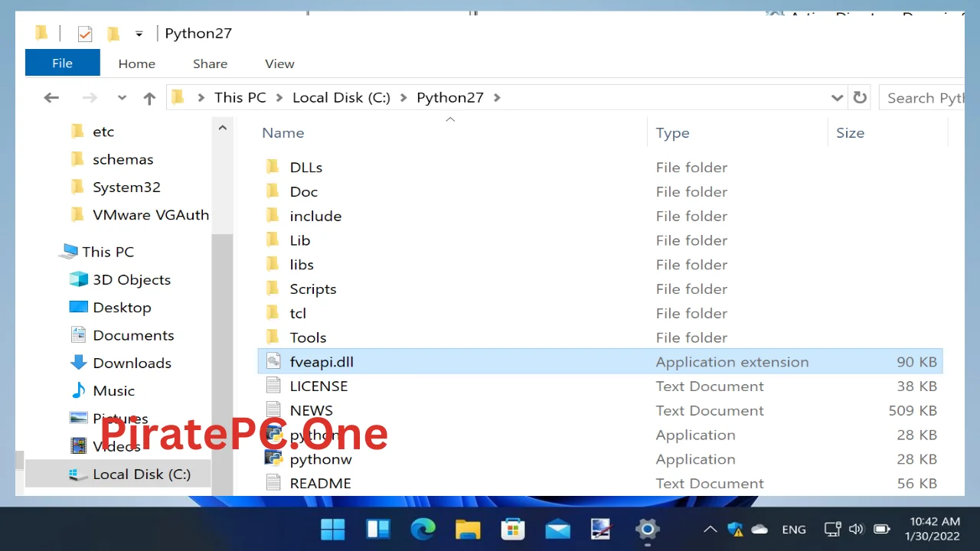Screen dimensions: 980x551
Task: Select the Lib folder
Action: point(300,240)
